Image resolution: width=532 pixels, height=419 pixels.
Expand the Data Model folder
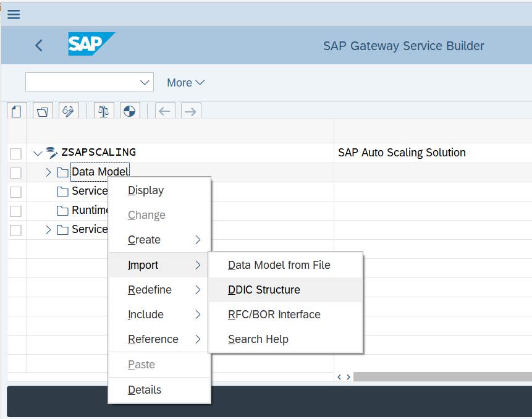48,172
